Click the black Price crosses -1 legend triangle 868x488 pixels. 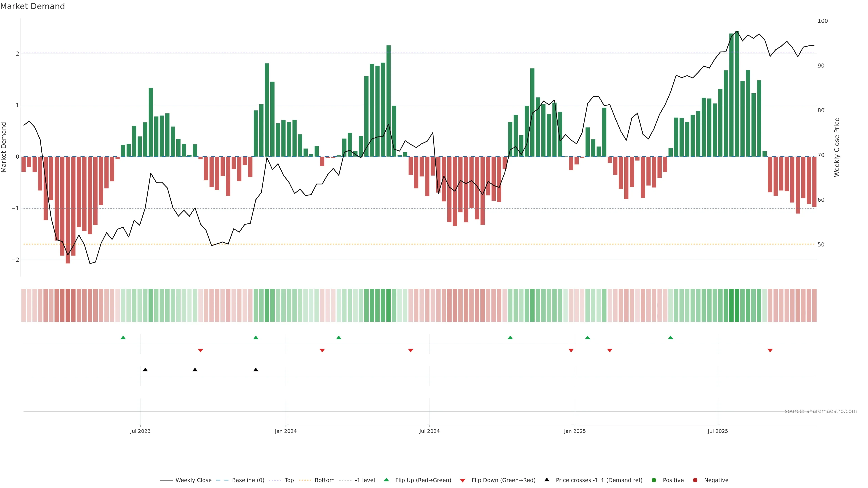click(547, 480)
